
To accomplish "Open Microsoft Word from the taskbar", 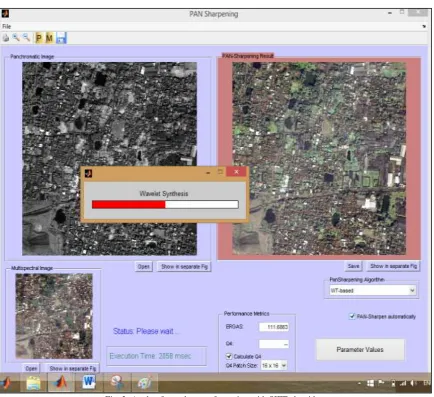I will [x=89, y=382].
